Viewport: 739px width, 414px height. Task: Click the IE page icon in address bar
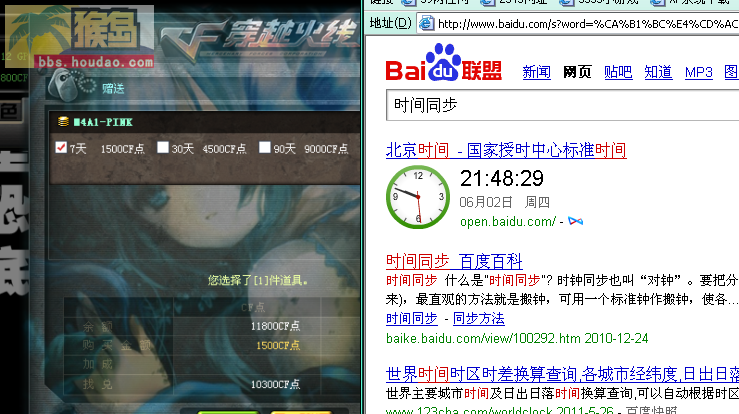point(426,23)
